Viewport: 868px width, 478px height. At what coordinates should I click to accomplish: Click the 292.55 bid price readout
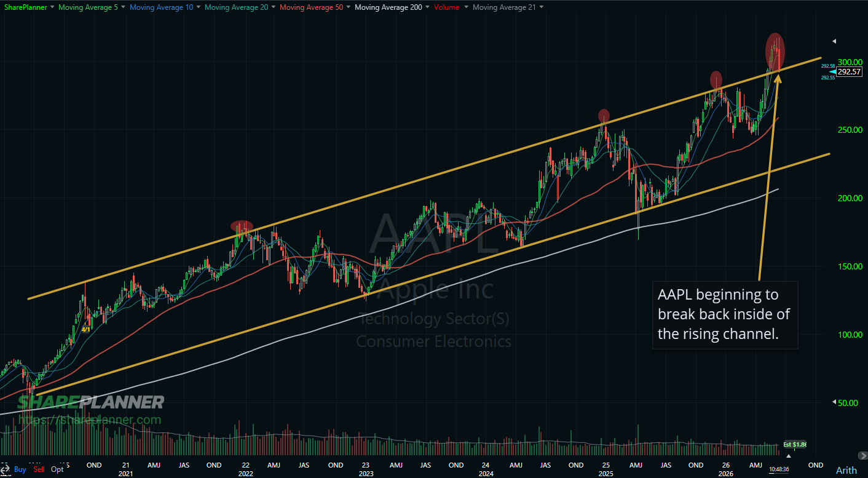pos(827,78)
